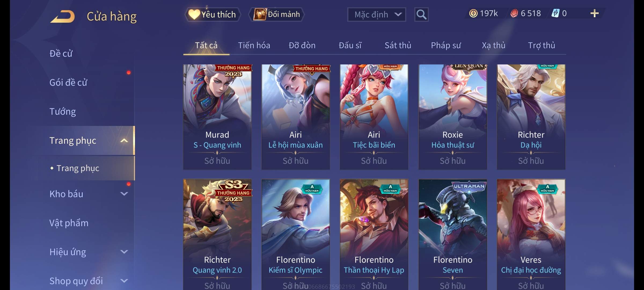Tap the gold coin balance icon
644x290 pixels.
[x=473, y=13]
